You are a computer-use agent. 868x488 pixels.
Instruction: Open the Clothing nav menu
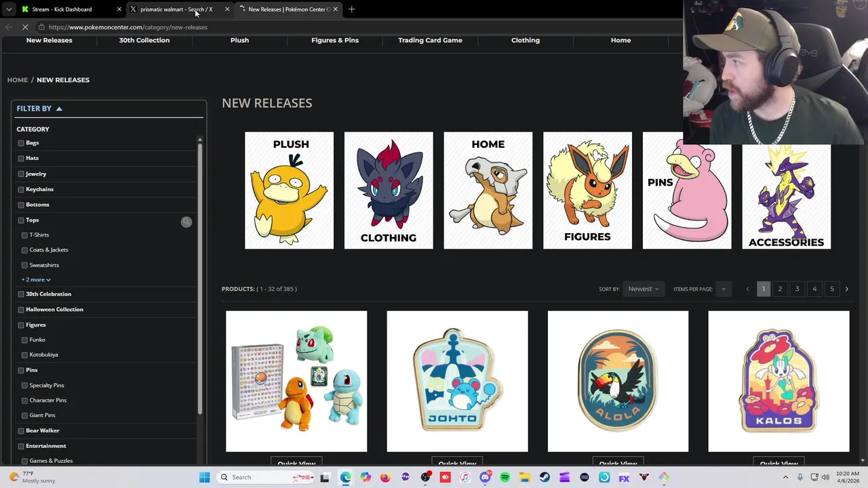[526, 40]
